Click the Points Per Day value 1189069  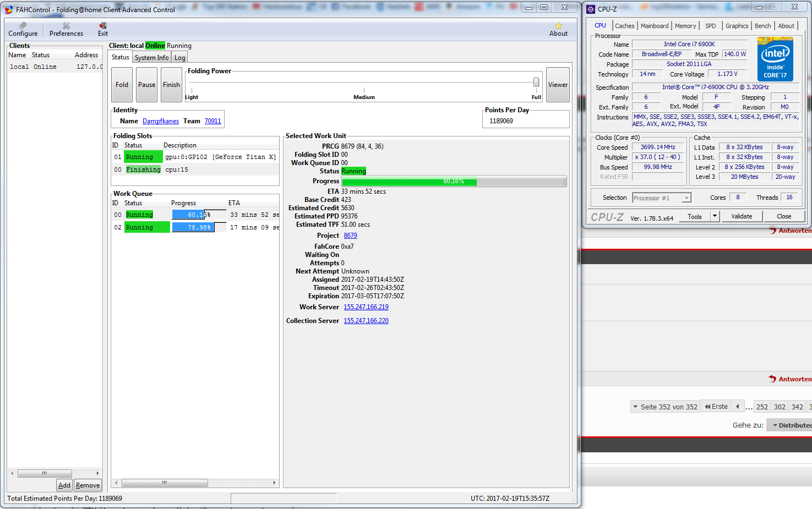coord(501,121)
